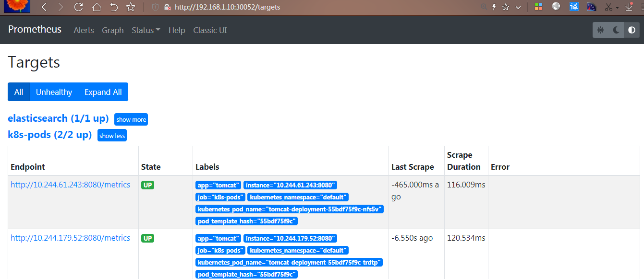Select the All targets filter
The height and width of the screenshot is (279, 644).
19,92
